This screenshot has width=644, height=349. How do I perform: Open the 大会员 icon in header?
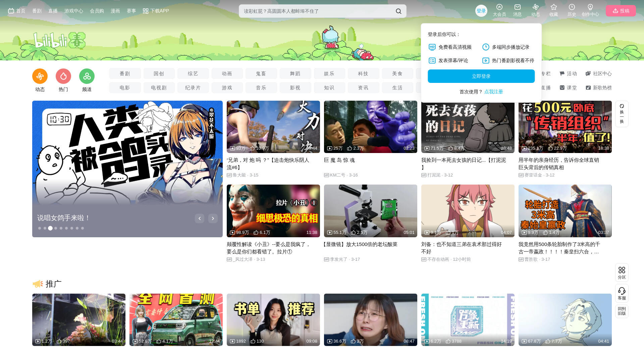point(499,7)
